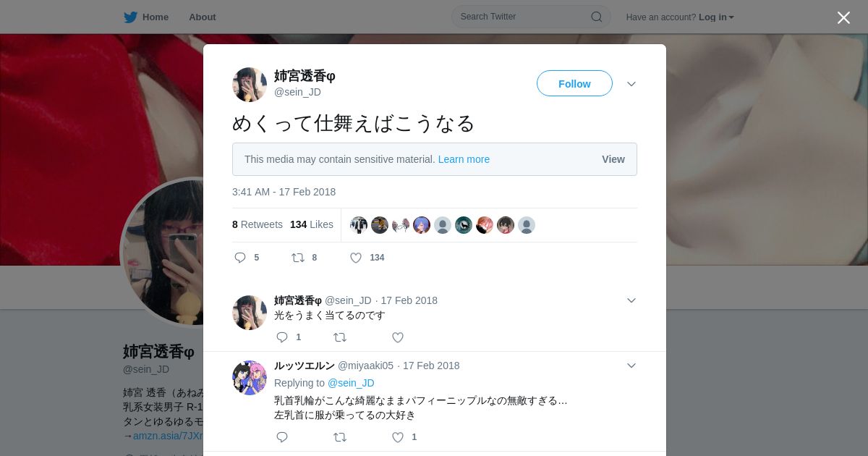Retweet the miyaaki05 reply
The width and height of the screenshot is (868, 456).
pyautogui.click(x=340, y=437)
